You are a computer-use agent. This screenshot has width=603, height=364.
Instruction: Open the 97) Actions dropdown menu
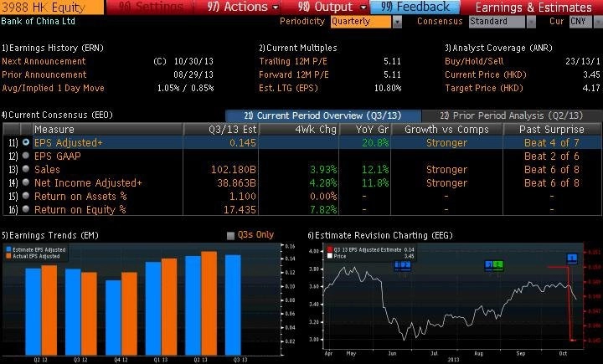pyautogui.click(x=243, y=7)
